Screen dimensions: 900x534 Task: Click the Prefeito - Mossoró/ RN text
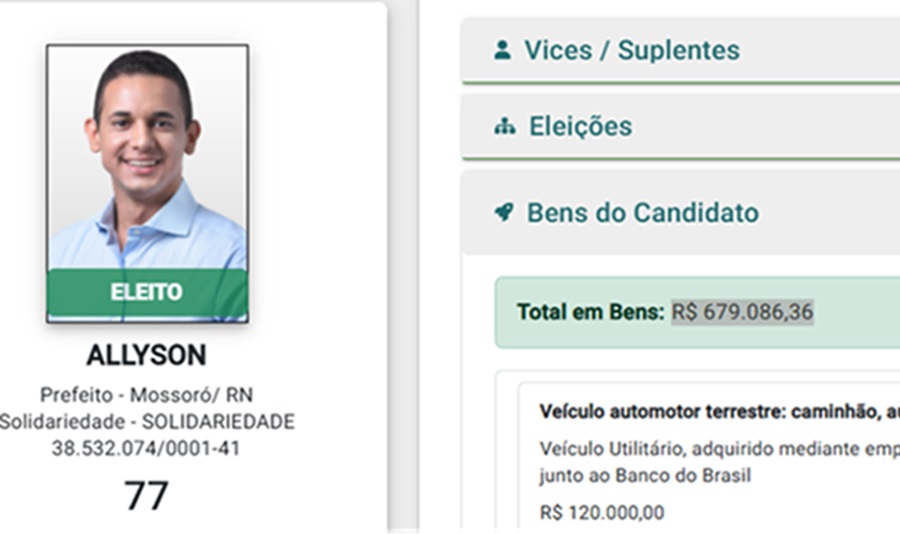pos(146,395)
